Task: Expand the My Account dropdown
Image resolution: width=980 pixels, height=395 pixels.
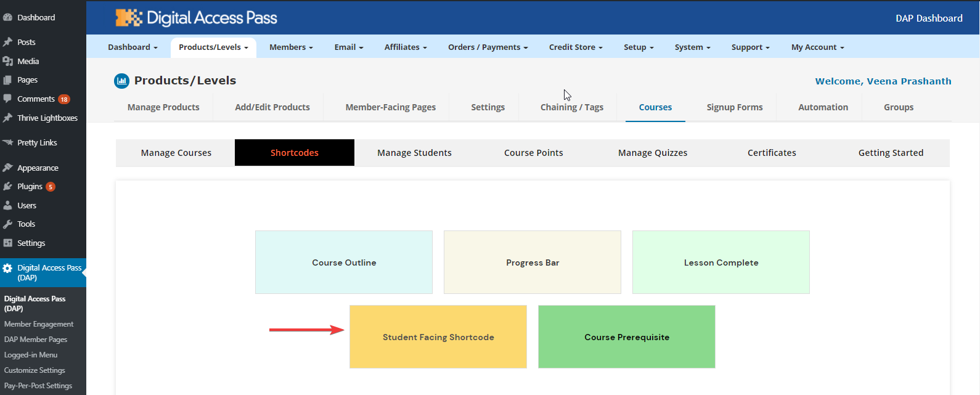Action: coord(817,47)
